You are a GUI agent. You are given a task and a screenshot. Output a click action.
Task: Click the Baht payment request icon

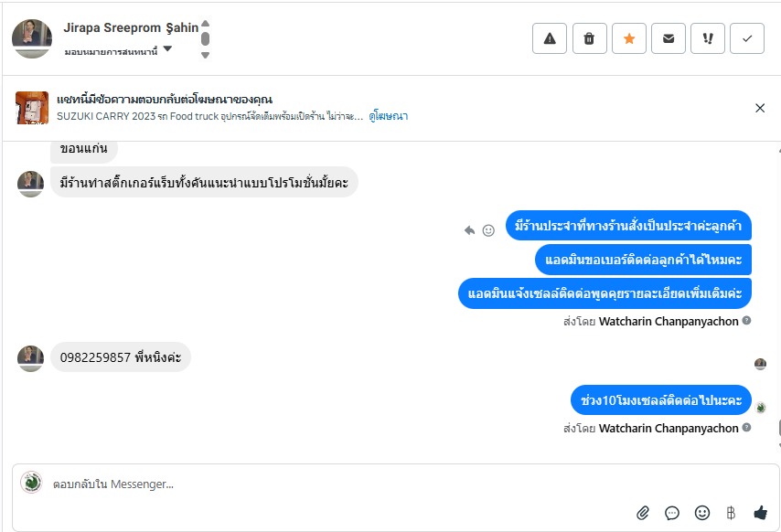(x=731, y=513)
